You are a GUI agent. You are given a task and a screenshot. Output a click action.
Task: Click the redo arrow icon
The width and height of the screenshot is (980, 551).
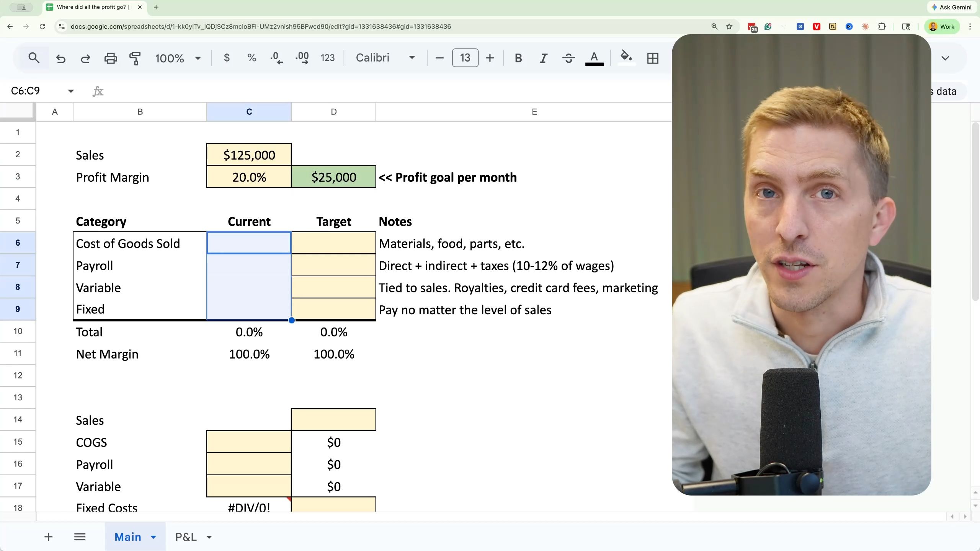pyautogui.click(x=85, y=58)
